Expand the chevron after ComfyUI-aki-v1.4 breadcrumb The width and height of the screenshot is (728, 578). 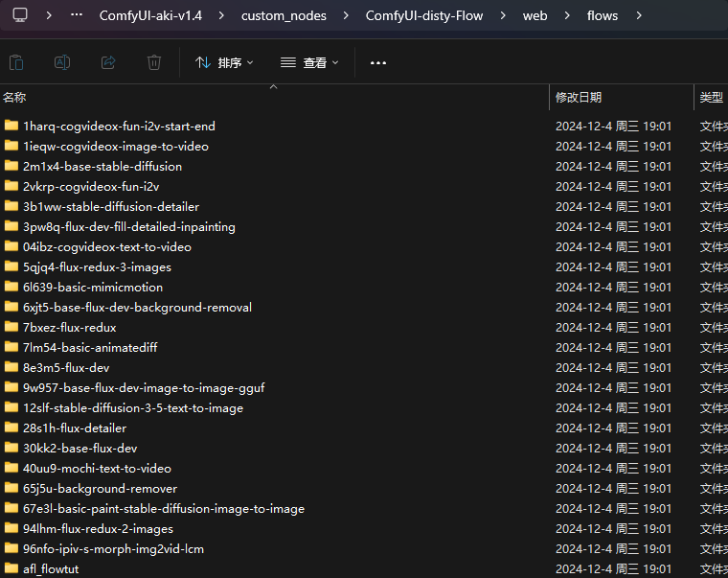(221, 15)
